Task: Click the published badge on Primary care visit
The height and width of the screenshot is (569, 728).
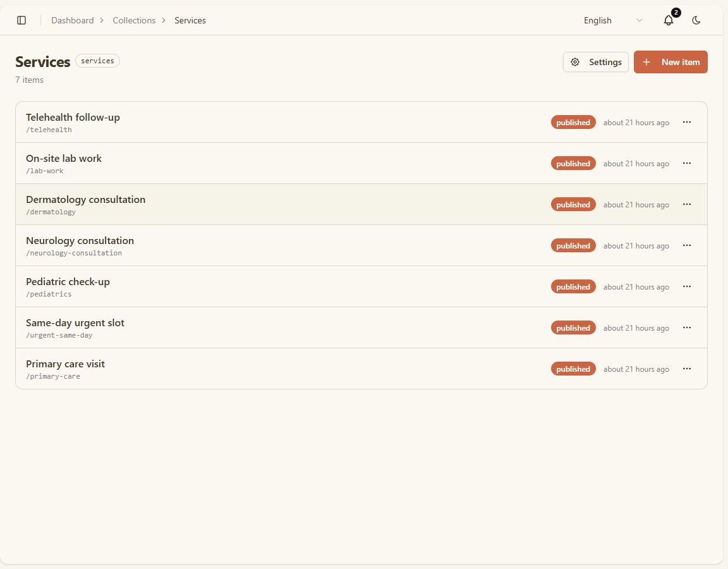Action: 573,369
